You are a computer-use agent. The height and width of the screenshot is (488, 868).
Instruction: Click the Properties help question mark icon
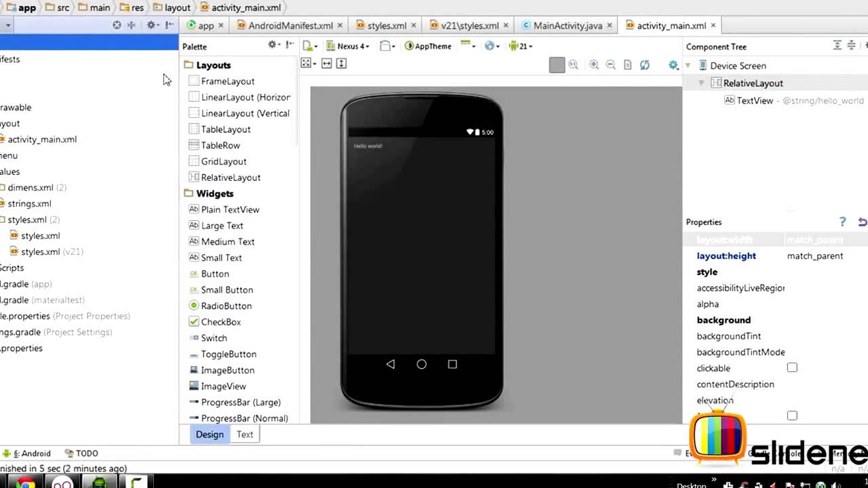842,222
